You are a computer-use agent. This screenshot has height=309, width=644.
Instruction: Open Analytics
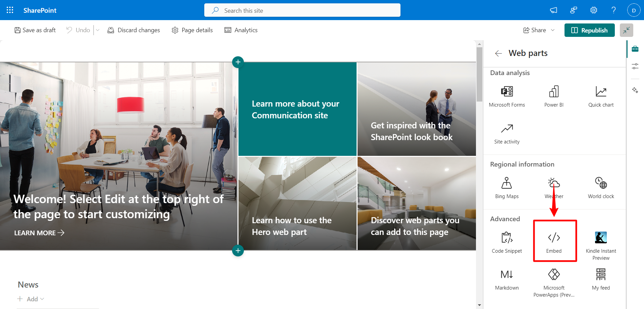point(241,30)
